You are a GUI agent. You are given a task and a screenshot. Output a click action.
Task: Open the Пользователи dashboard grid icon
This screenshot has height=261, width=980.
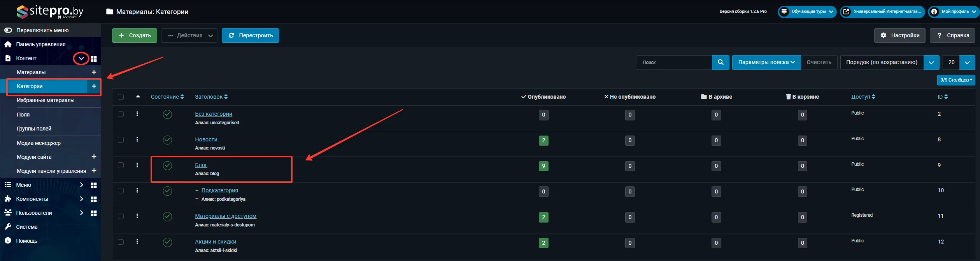pyautogui.click(x=94, y=213)
